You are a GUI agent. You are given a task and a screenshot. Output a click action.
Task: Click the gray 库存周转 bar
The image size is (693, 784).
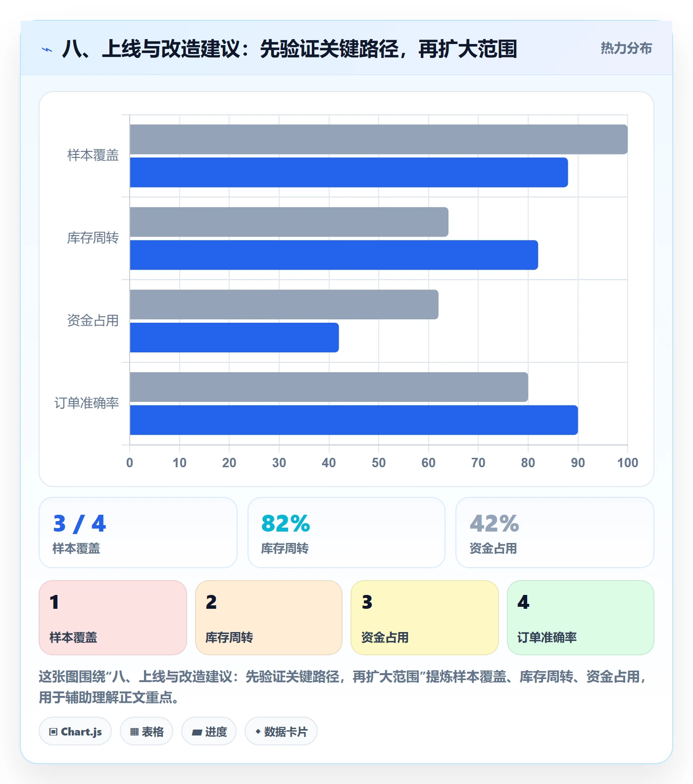click(x=289, y=222)
